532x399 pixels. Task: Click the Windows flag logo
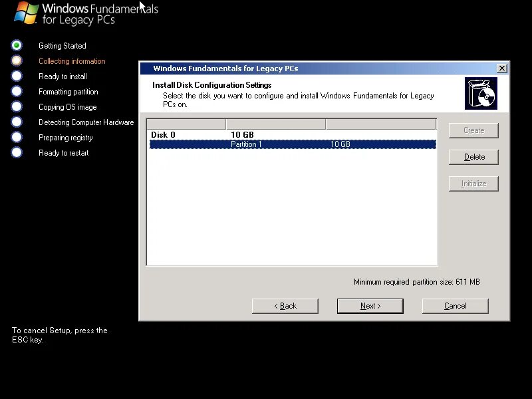26,13
